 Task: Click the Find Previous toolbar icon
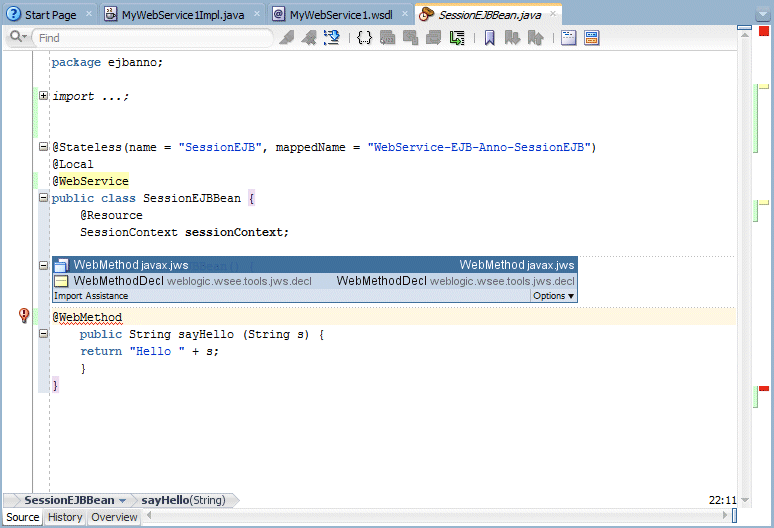click(310, 38)
